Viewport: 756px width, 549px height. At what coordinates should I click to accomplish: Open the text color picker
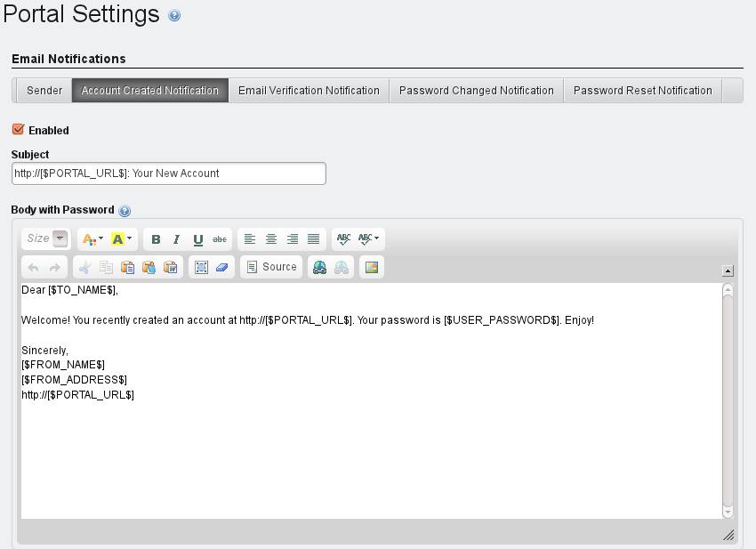(x=92, y=238)
